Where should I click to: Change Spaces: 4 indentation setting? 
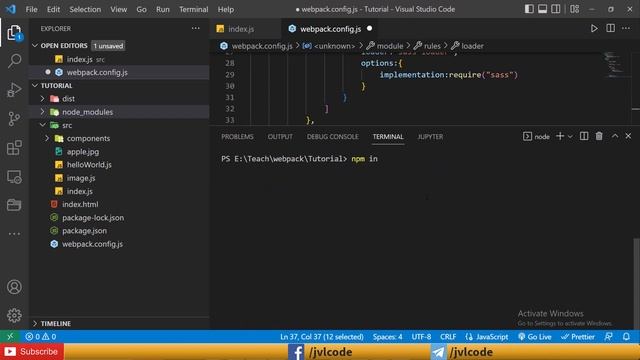pos(387,337)
